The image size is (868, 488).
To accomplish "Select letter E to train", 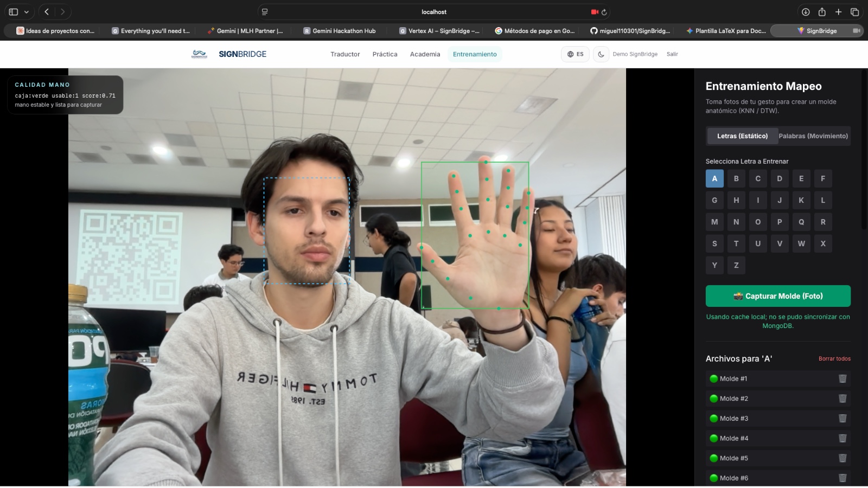I will tap(801, 178).
